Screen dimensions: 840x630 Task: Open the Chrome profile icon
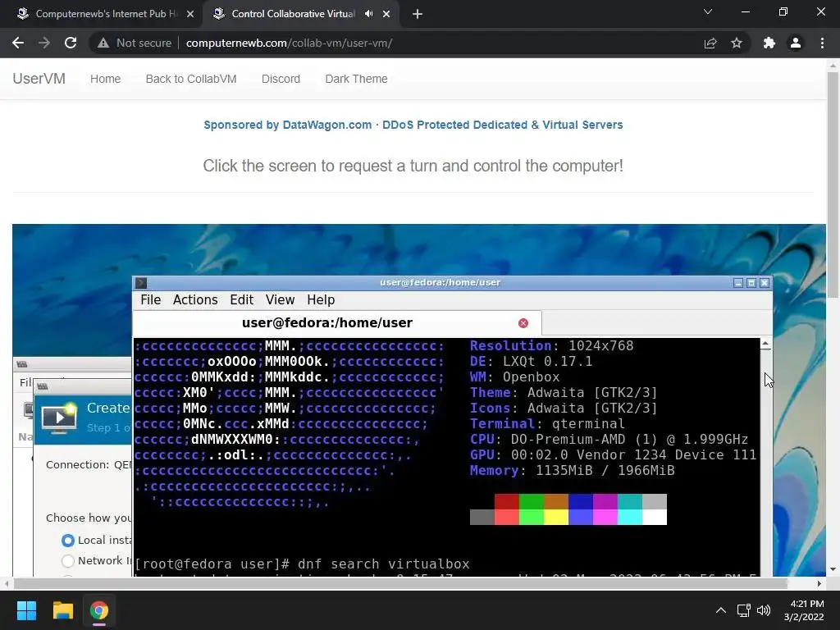pos(796,43)
